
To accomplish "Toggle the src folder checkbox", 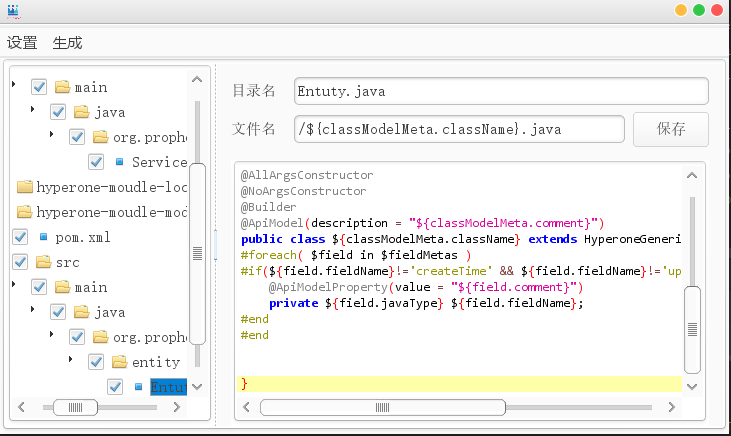I will coord(20,262).
